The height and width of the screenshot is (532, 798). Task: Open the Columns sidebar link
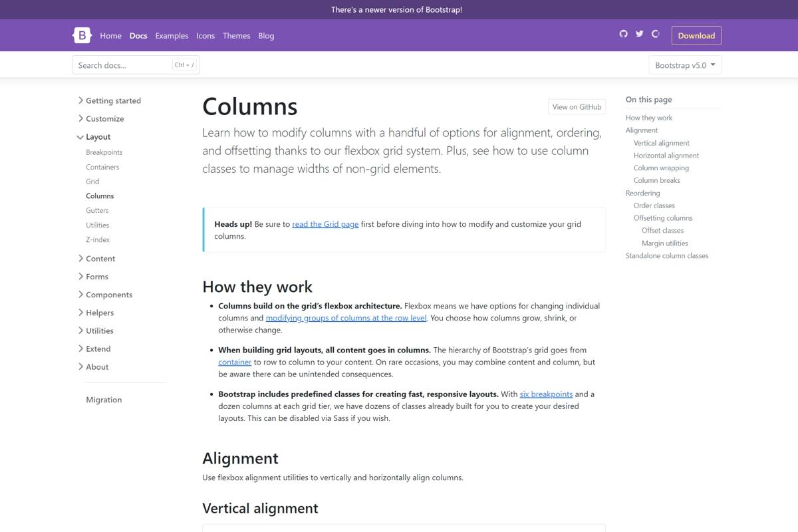(100, 196)
